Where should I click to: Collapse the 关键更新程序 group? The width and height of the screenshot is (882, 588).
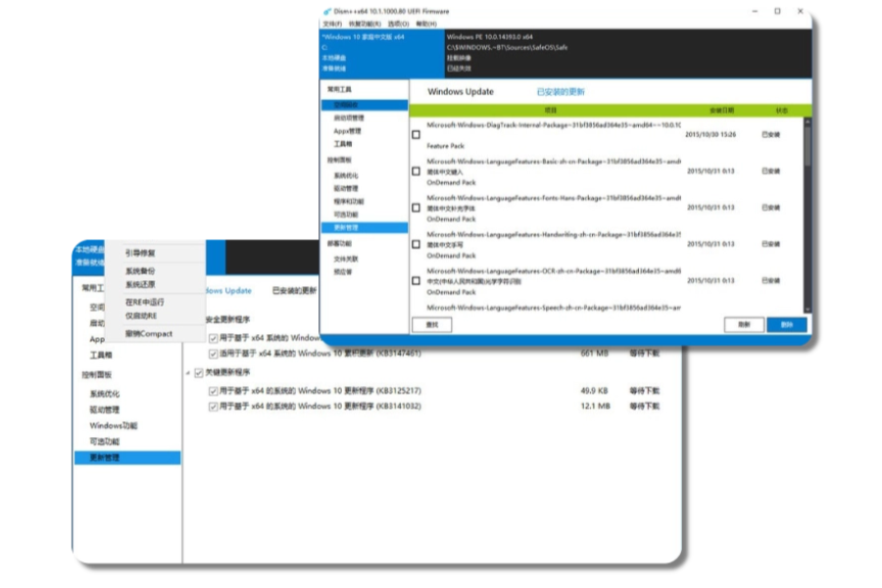coord(188,372)
